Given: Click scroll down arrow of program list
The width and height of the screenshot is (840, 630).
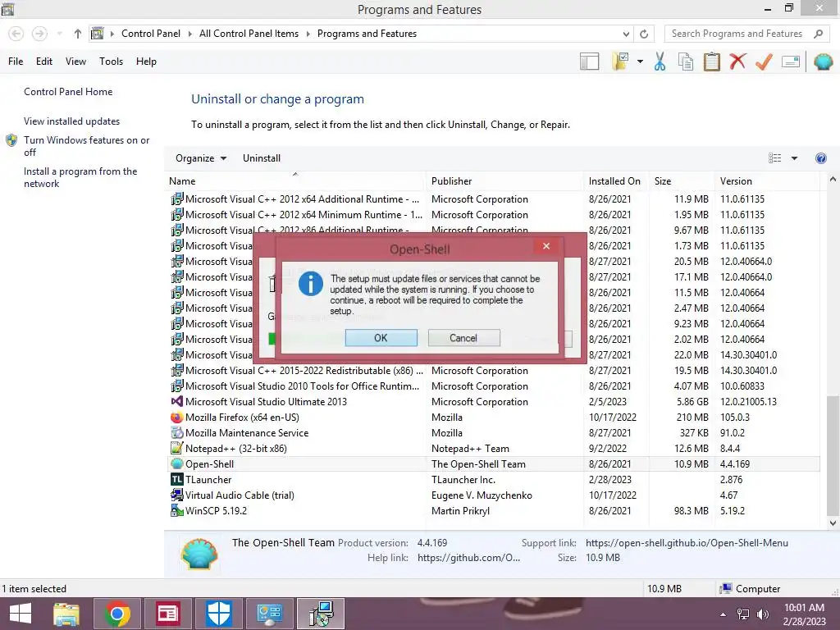Looking at the screenshot, I should [x=833, y=523].
